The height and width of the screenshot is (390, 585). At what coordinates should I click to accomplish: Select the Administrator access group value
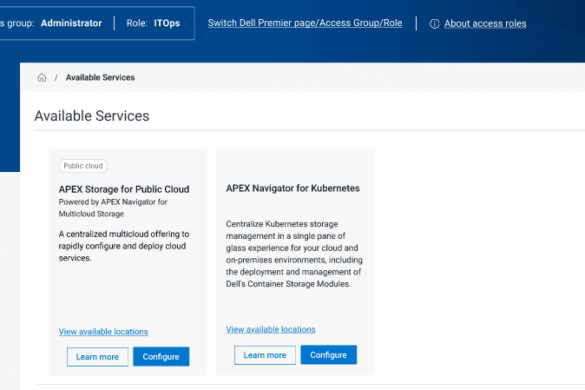71,23
